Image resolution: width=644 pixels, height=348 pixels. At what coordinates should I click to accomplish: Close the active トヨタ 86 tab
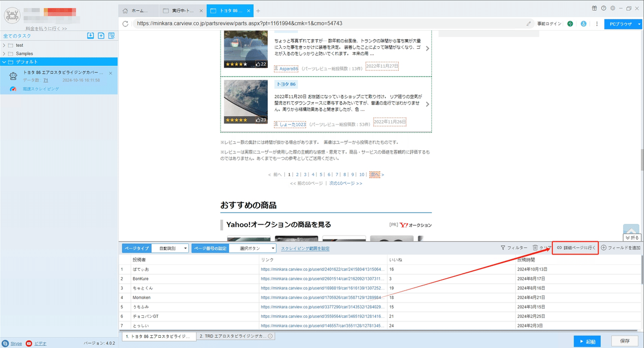[x=250, y=11]
